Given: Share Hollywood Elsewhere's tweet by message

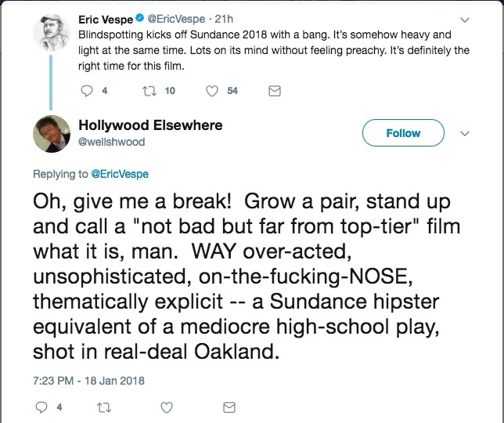Looking at the screenshot, I should click(229, 407).
